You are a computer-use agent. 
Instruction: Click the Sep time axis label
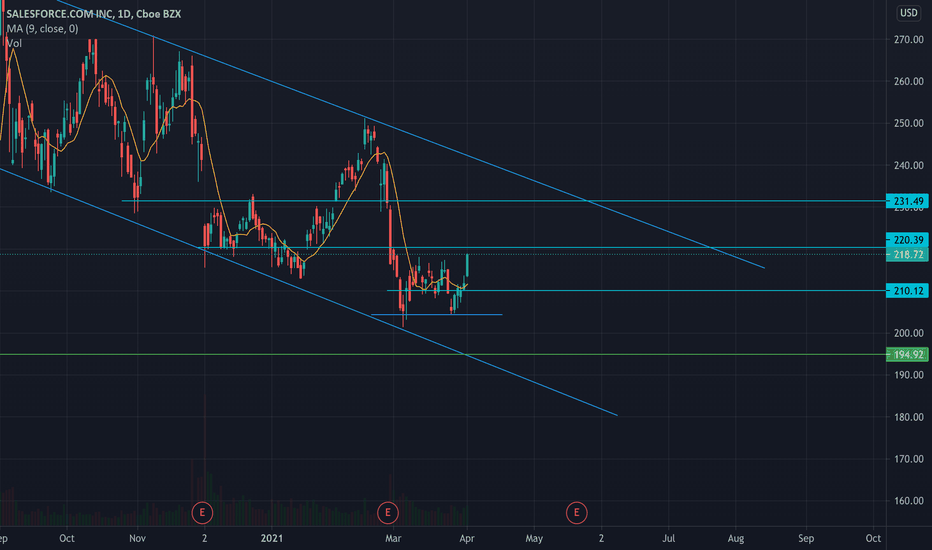(805, 538)
